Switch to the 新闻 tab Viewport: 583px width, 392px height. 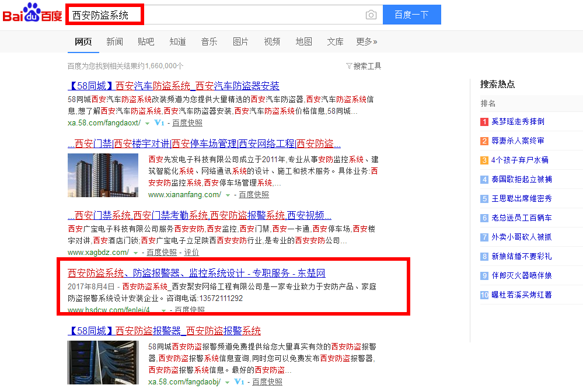114,41
